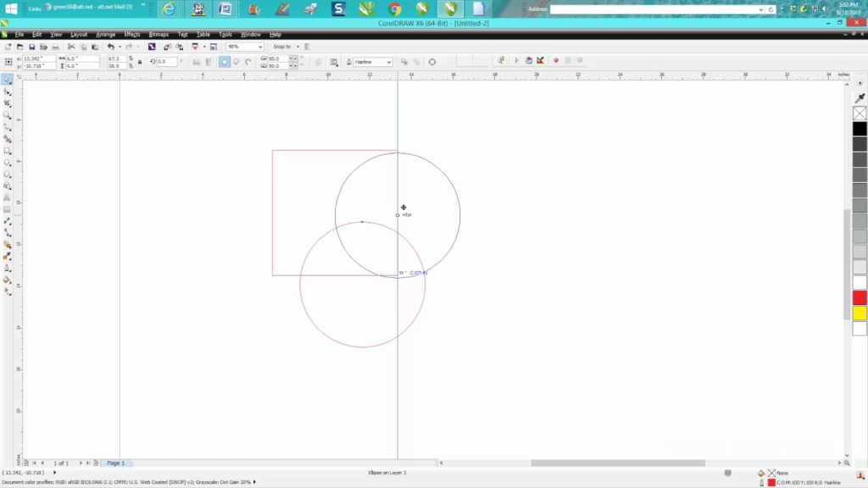Select the Page 1 tab
The height and width of the screenshot is (488, 868).
click(x=115, y=463)
